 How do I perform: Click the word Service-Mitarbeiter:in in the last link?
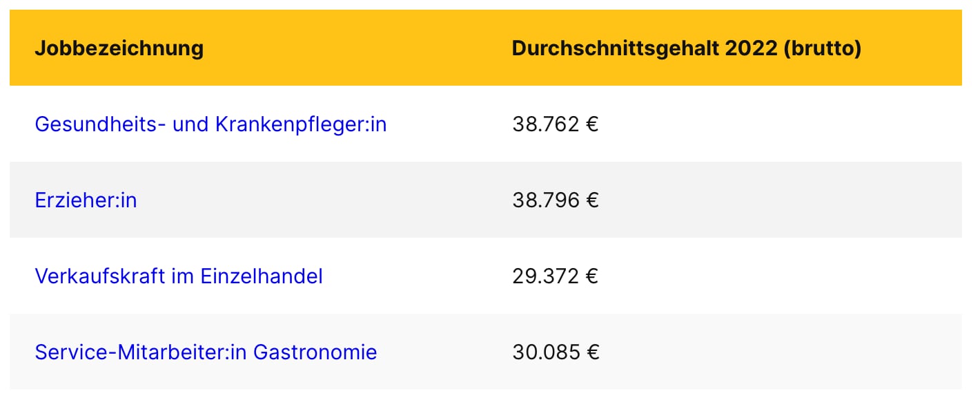point(141,352)
